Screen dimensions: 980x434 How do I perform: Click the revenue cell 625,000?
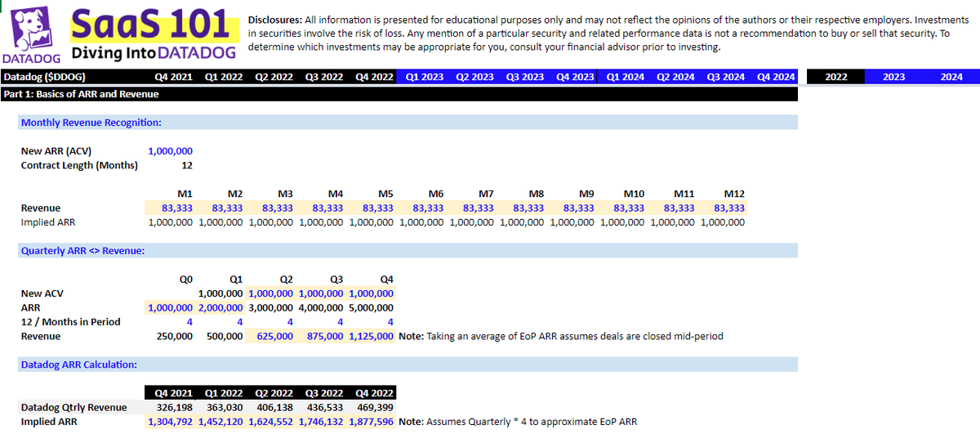click(x=274, y=336)
